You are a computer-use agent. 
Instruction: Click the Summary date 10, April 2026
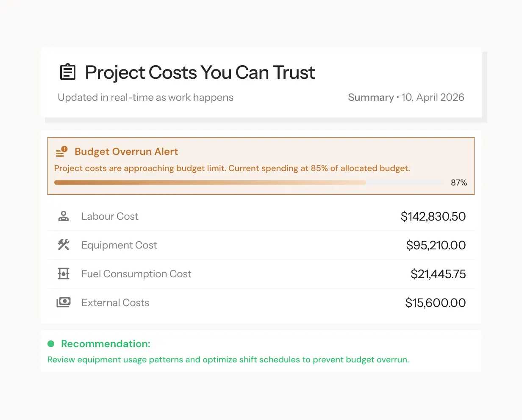(x=433, y=97)
